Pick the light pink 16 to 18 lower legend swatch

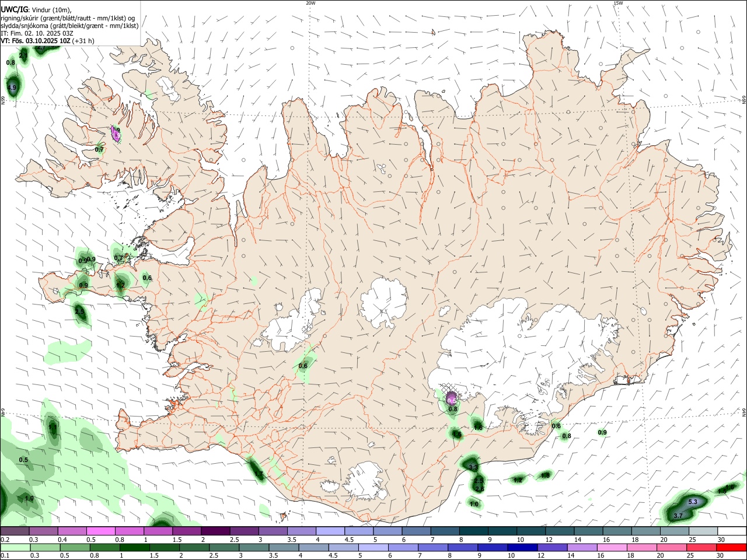pyautogui.click(x=612, y=548)
